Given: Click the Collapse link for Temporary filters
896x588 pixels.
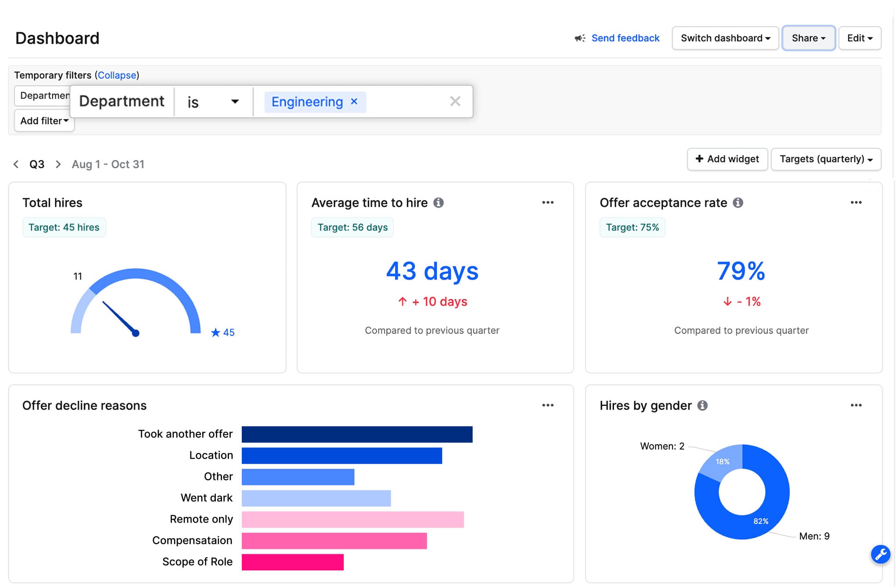Looking at the screenshot, I should pos(117,75).
